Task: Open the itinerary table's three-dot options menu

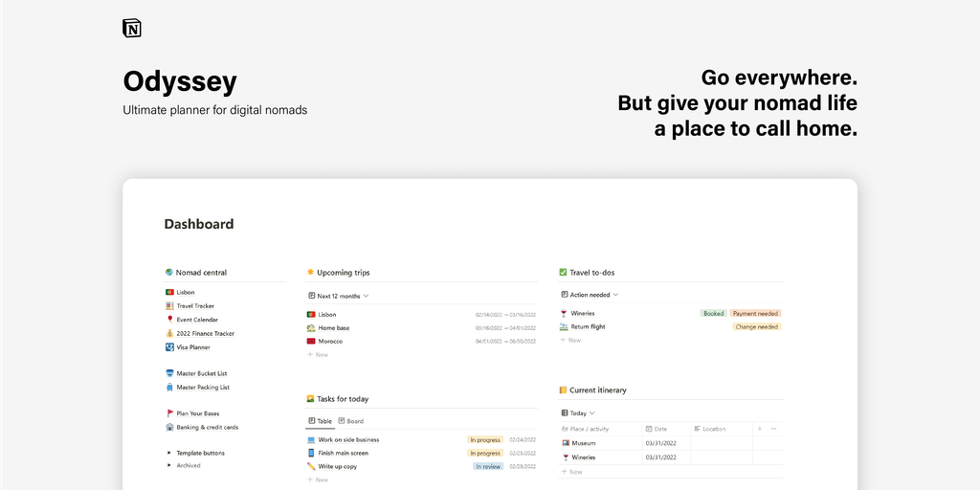Action: (773, 429)
